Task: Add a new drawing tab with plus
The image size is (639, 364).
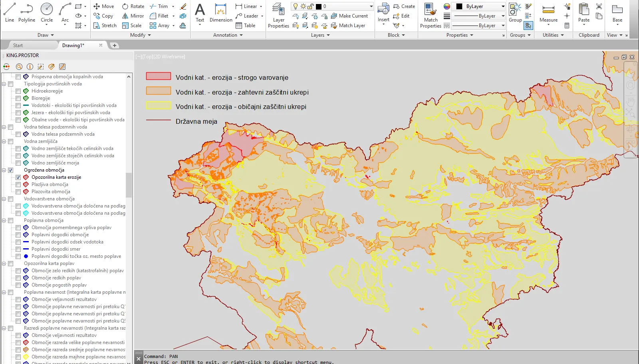Action: [115, 45]
